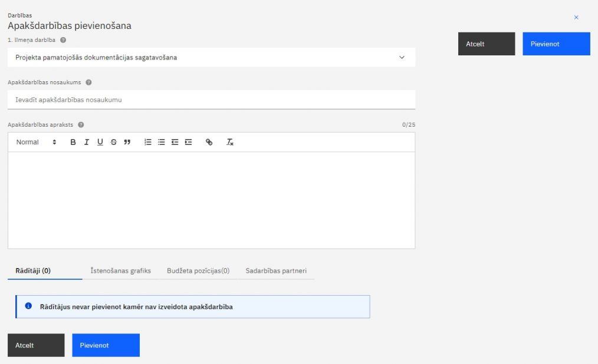Decrease indent of the text
The width and height of the screenshot is (598, 364).
point(175,142)
